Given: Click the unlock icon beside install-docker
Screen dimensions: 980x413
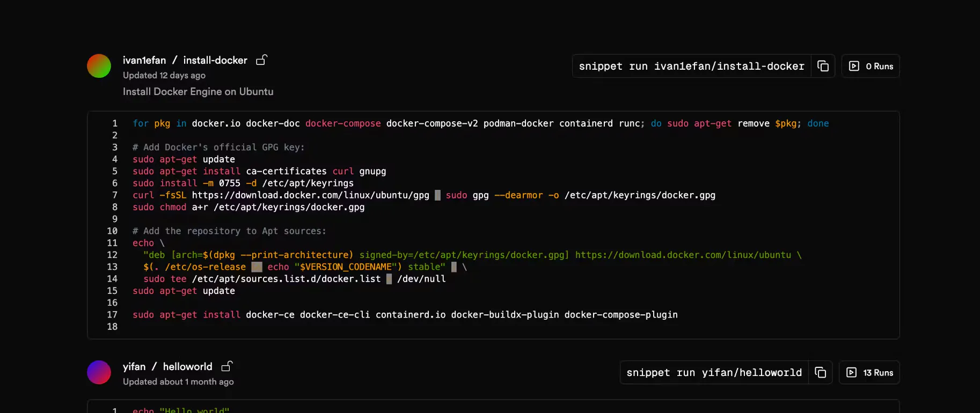Looking at the screenshot, I should click(261, 60).
